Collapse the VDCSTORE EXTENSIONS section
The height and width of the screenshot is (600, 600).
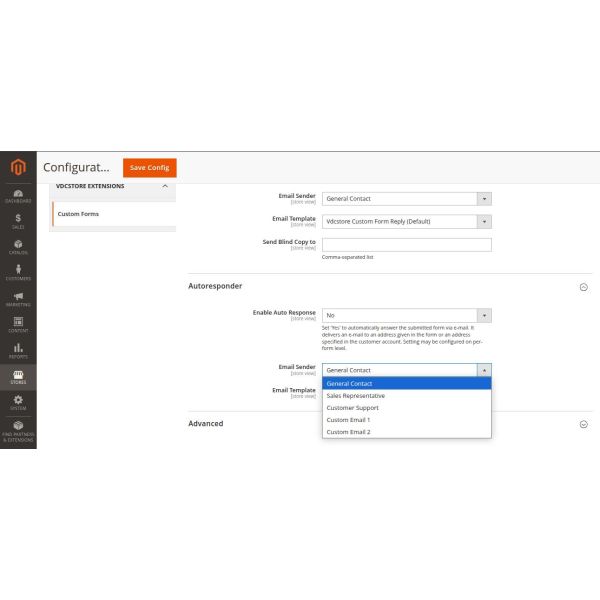pos(164,186)
